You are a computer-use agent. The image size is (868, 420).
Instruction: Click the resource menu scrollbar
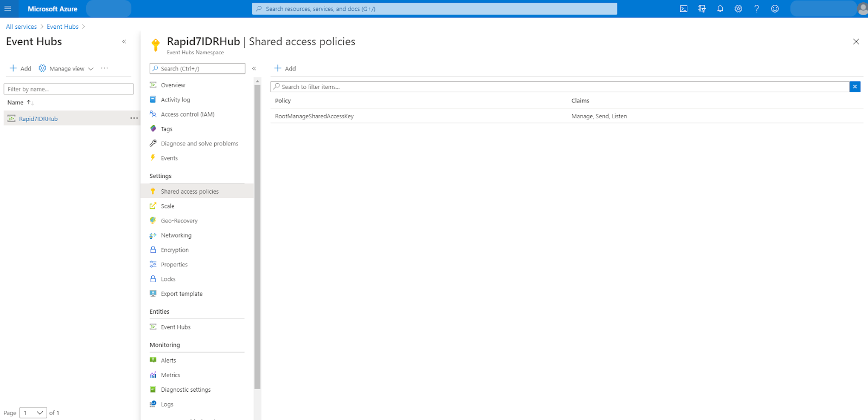point(257,237)
